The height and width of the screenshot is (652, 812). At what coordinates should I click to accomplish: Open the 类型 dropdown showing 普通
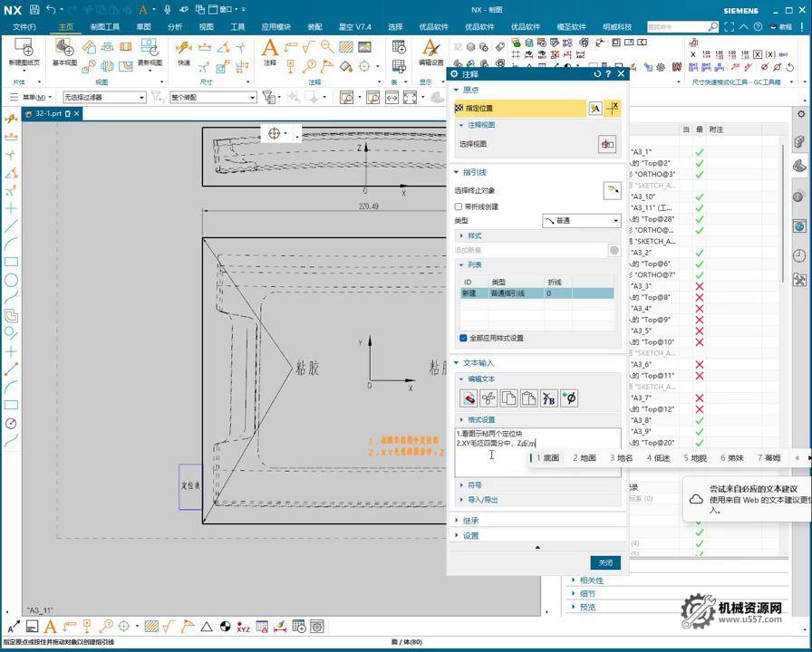[581, 221]
